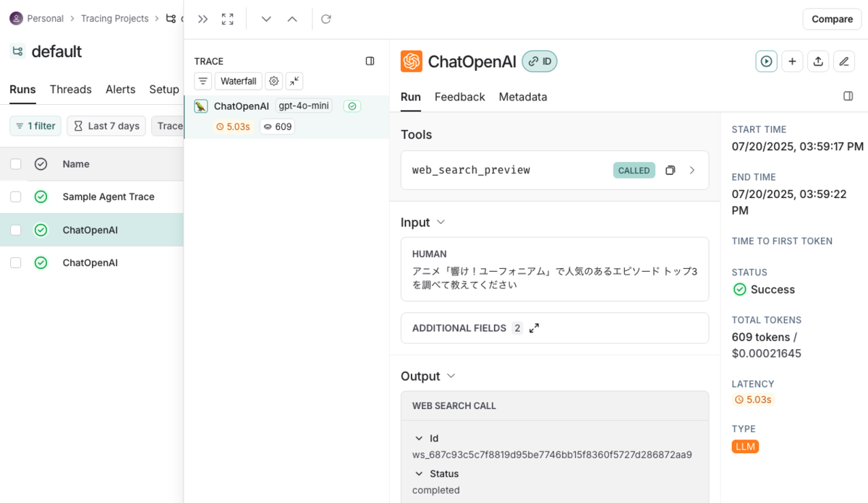Click the web search call ID value
This screenshot has height=503, width=868.
click(x=552, y=455)
